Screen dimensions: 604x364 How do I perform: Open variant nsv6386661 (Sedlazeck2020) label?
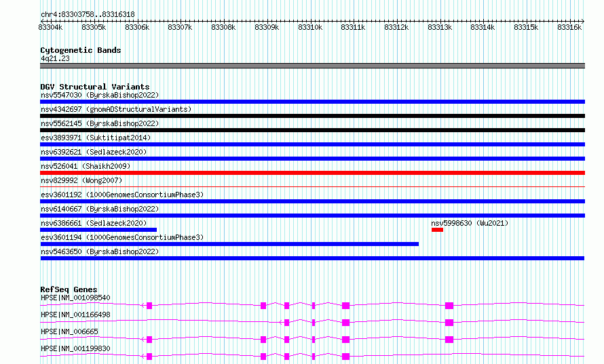(94, 223)
